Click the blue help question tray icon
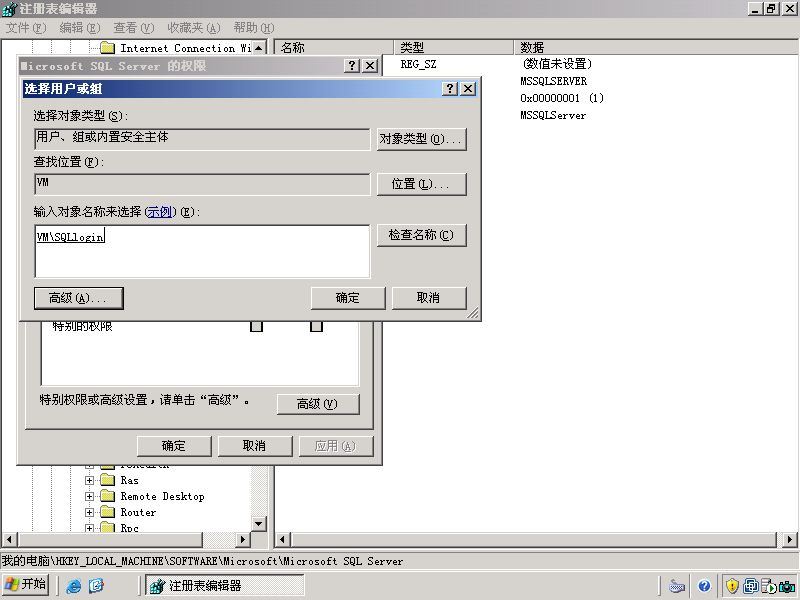Screen dimensions: 800x600 705,586
